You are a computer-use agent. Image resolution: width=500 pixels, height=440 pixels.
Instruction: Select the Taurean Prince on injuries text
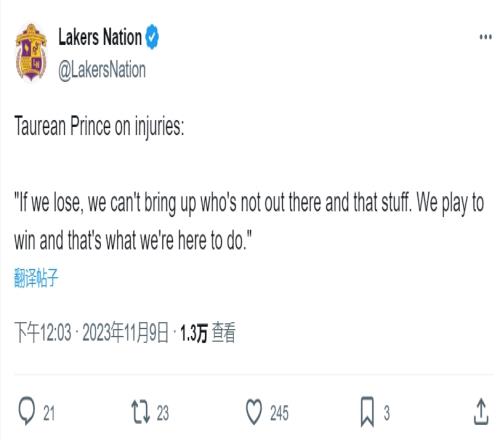pos(99,127)
